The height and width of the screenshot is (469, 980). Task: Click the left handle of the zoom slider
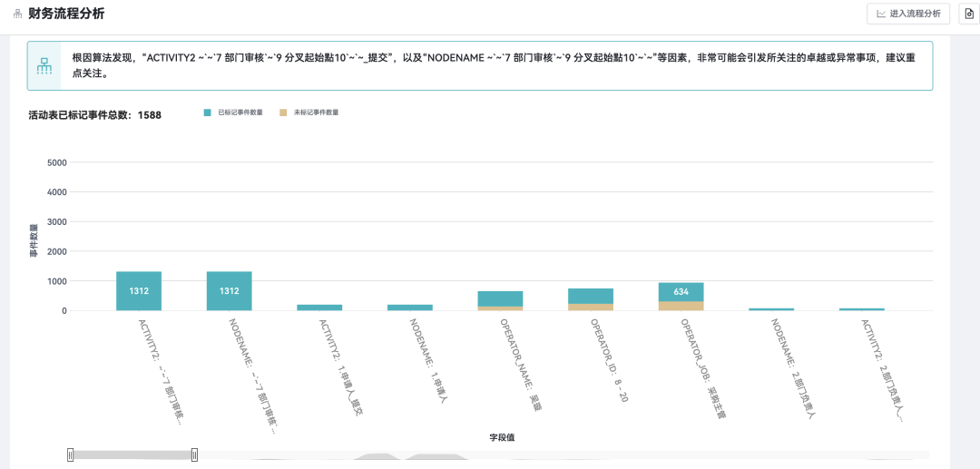(x=71, y=454)
